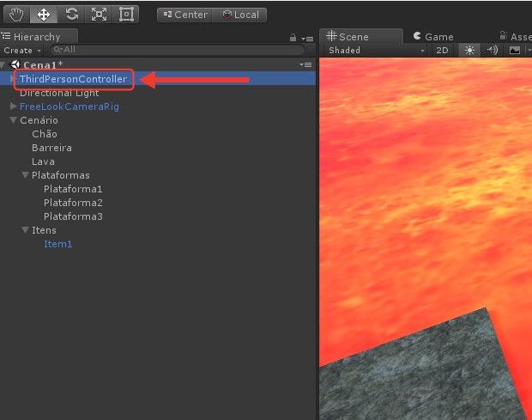Select Plataforma3 object

click(73, 216)
